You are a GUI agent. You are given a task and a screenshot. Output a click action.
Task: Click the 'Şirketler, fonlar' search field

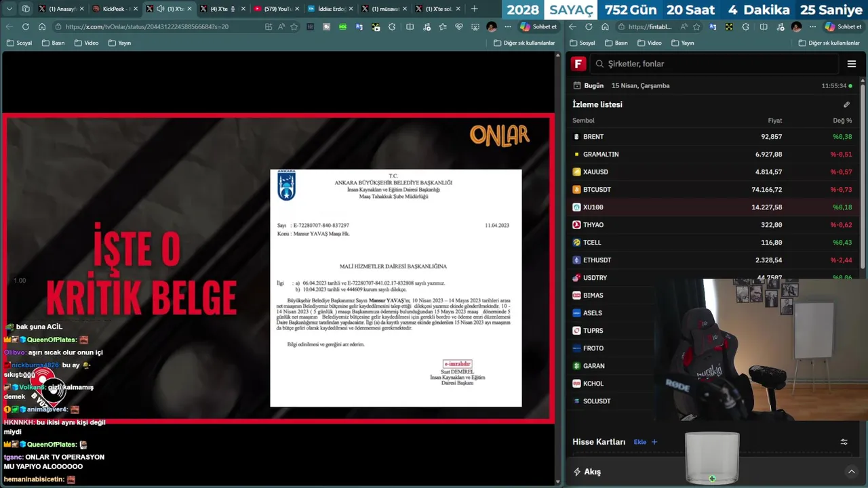click(x=713, y=64)
